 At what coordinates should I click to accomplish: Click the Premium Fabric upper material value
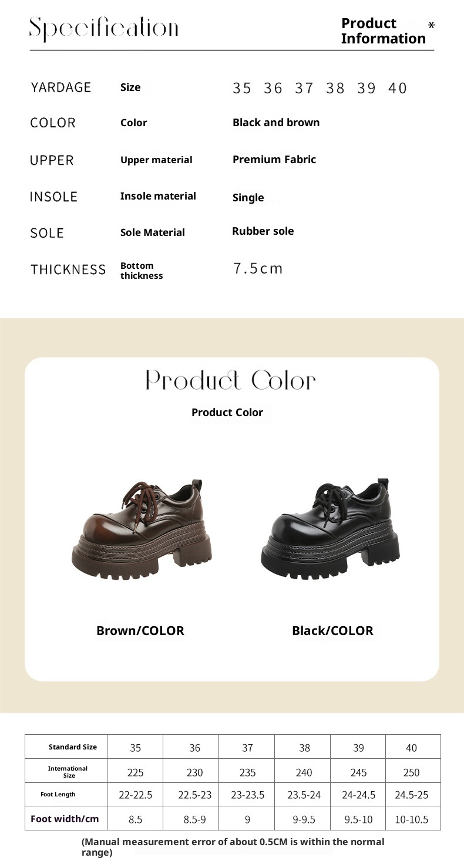tap(274, 160)
